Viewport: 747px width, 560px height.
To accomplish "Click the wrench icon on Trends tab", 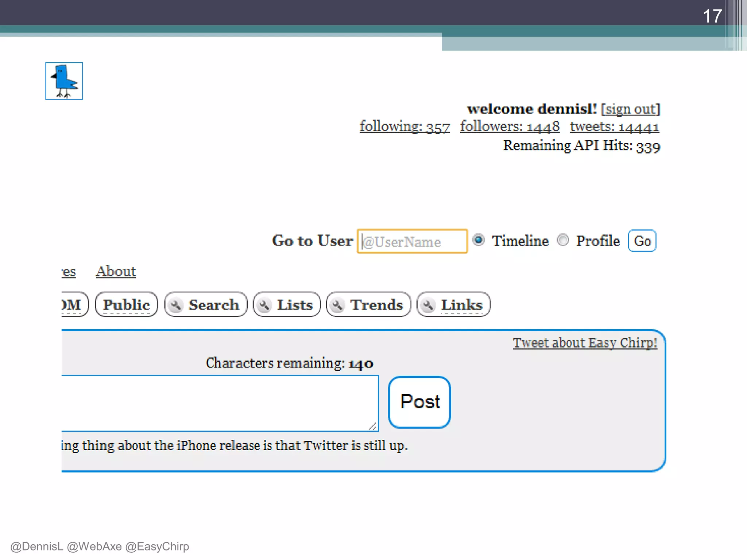I will point(338,305).
